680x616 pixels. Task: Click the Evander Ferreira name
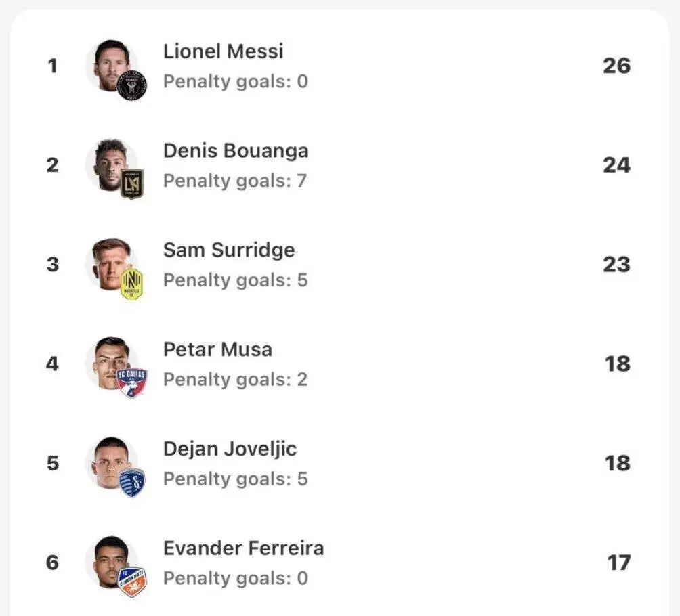pyautogui.click(x=243, y=548)
